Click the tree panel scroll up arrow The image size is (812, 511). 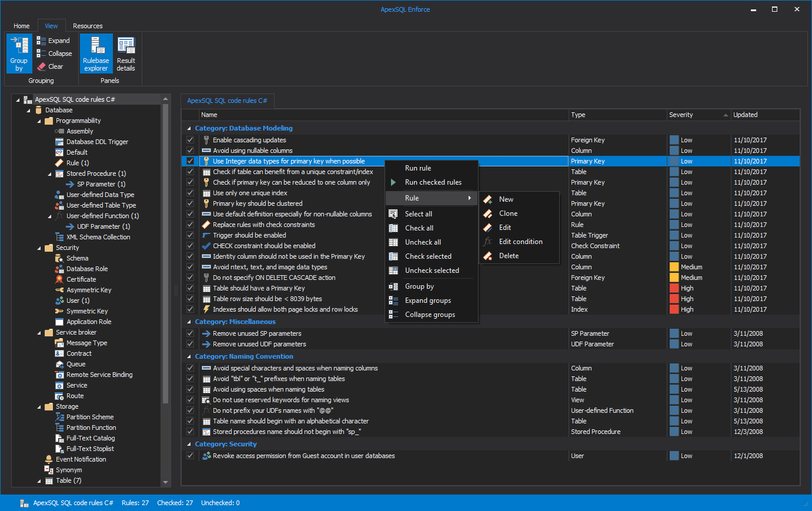coord(166,99)
